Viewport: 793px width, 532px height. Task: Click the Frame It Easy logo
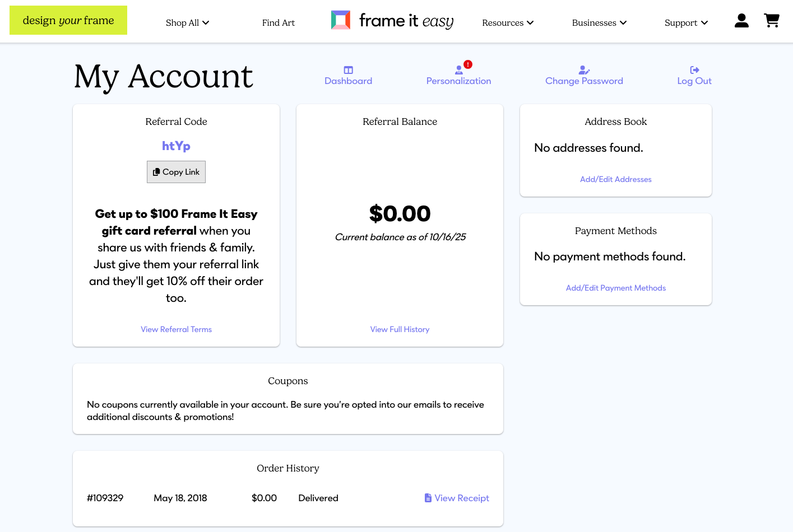(392, 20)
